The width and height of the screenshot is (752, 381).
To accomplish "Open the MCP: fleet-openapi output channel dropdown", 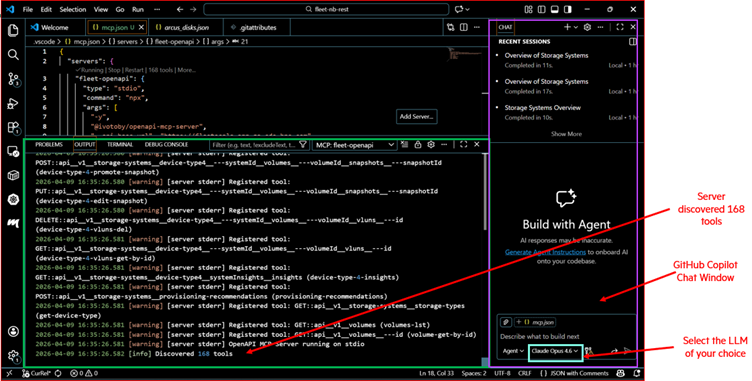I will tap(354, 145).
